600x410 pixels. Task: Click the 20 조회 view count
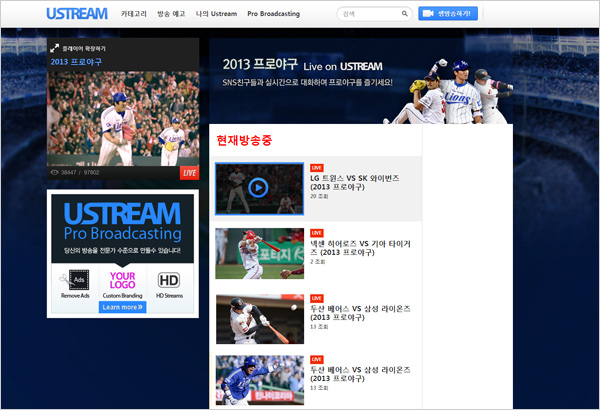(x=319, y=196)
